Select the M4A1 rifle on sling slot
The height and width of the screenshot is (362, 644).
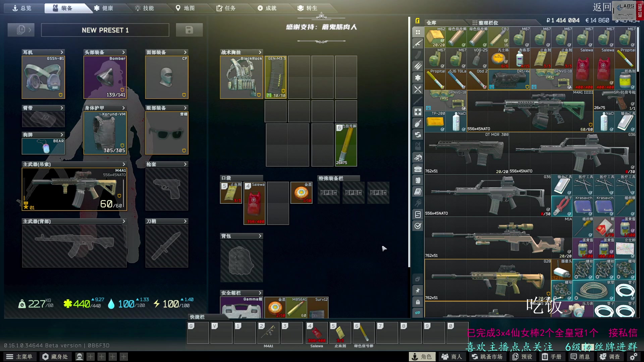pyautogui.click(x=74, y=189)
